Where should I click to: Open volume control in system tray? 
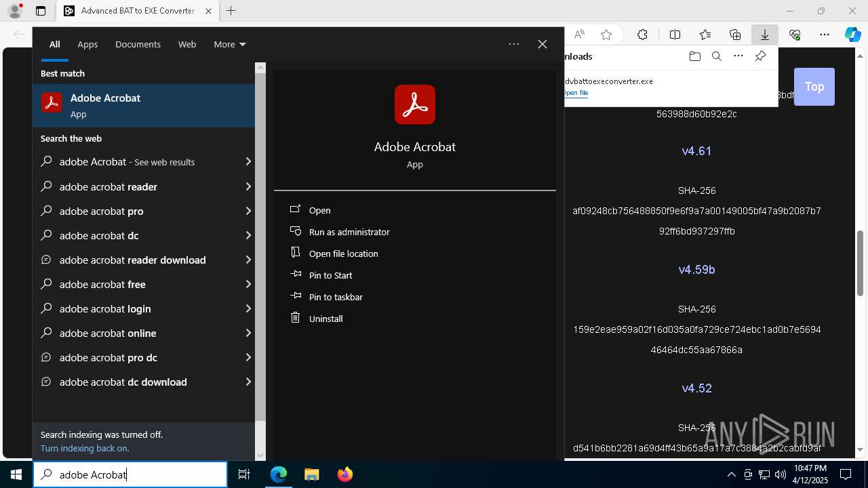(781, 474)
